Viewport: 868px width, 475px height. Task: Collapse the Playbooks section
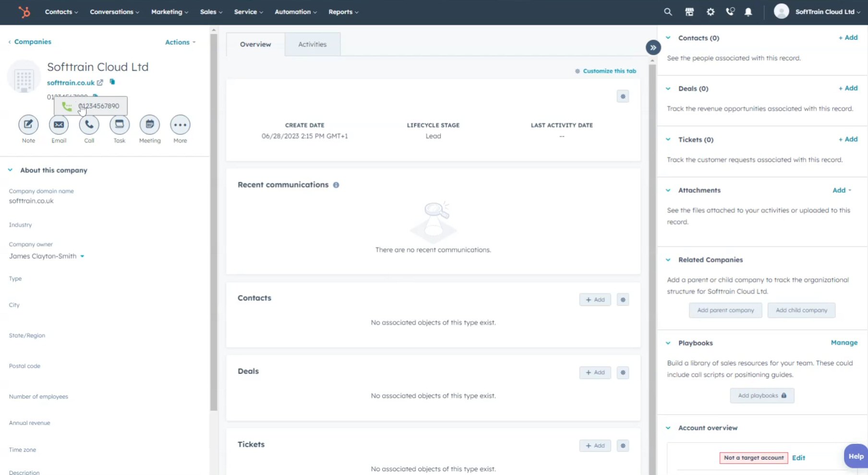[x=668, y=343]
